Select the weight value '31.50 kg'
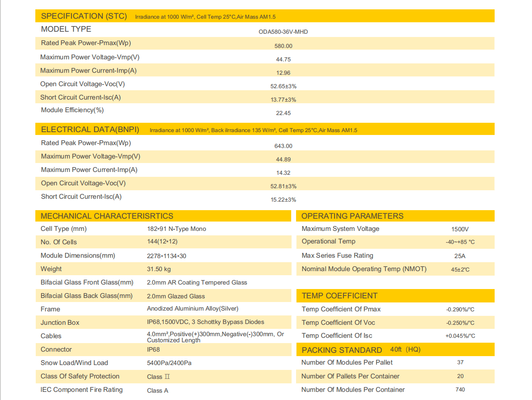 click(x=159, y=269)
